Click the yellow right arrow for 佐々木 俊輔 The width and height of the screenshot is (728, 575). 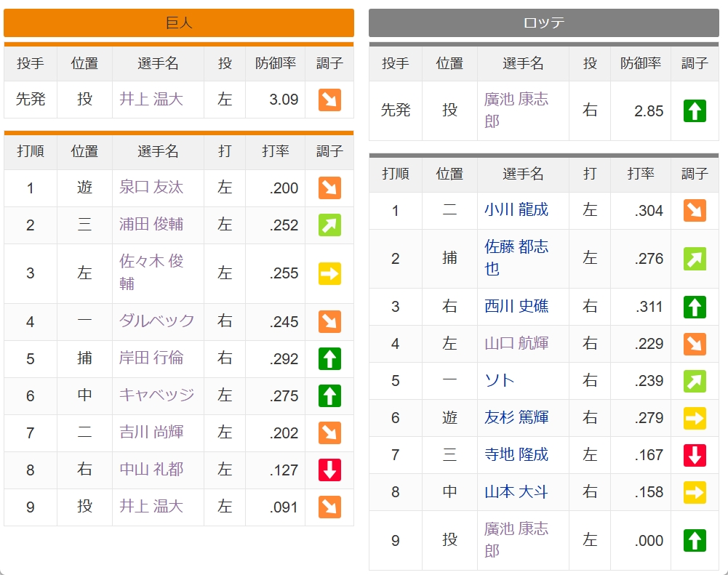point(329,273)
